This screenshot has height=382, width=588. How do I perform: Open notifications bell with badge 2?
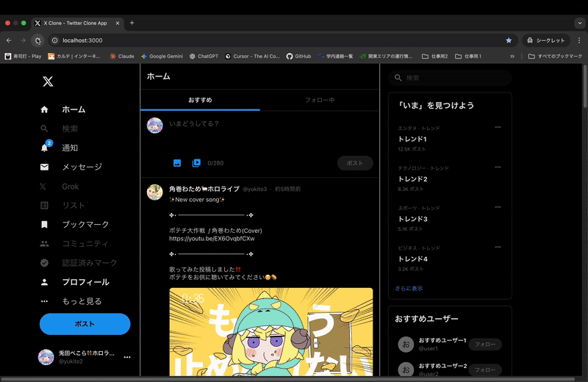tap(60, 148)
